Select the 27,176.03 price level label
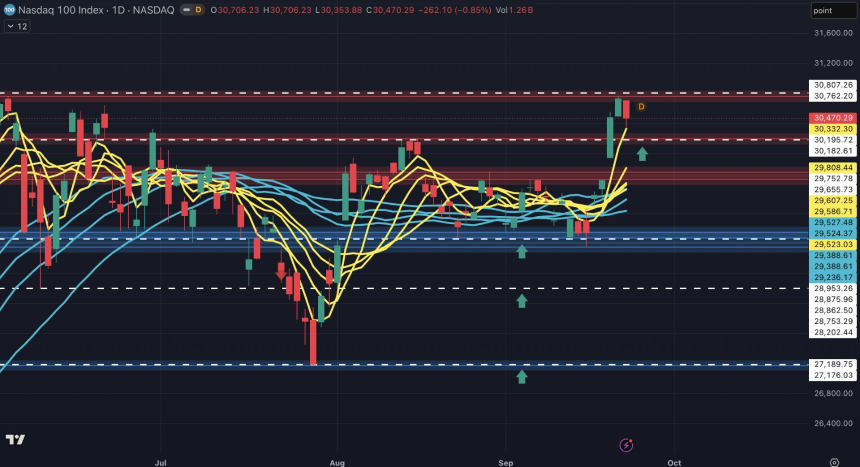The image size is (860, 467). (x=833, y=375)
